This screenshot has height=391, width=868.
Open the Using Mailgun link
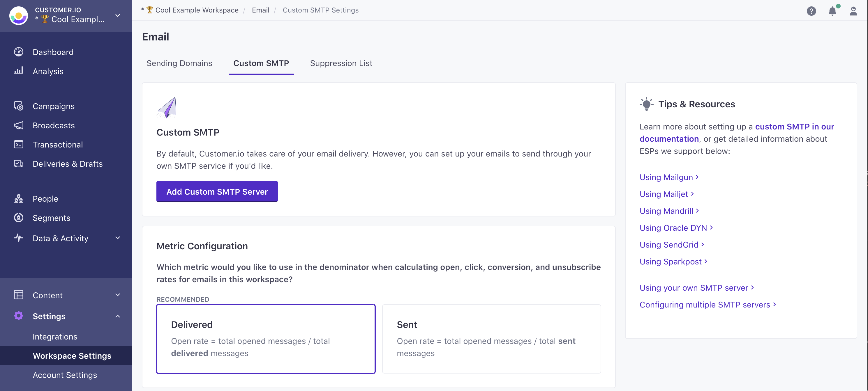tap(669, 177)
